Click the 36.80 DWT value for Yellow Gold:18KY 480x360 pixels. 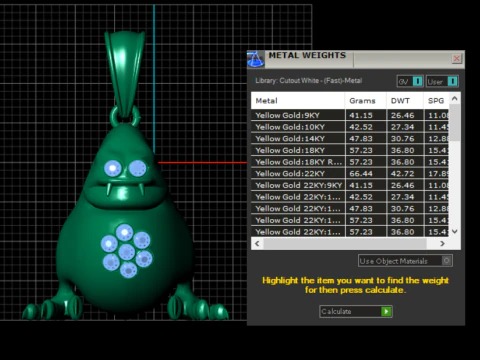[x=402, y=150]
